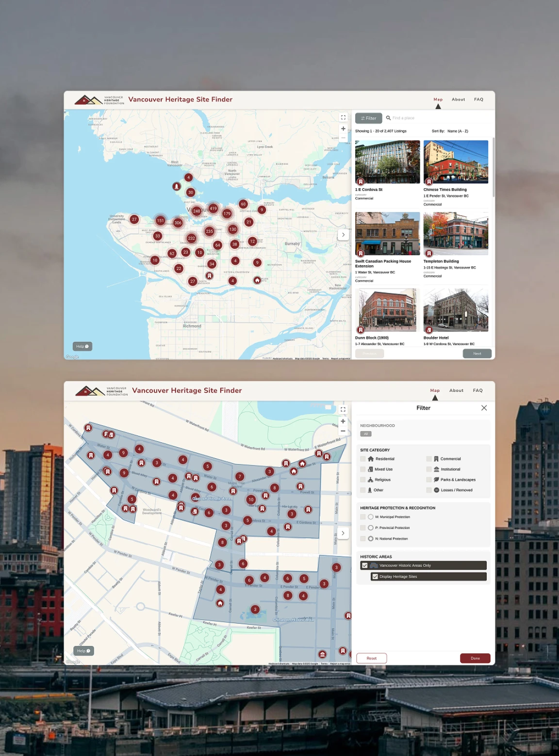Viewport: 559px width, 756px height.
Task: Click the cluster marker labeled 419
Action: (x=213, y=209)
